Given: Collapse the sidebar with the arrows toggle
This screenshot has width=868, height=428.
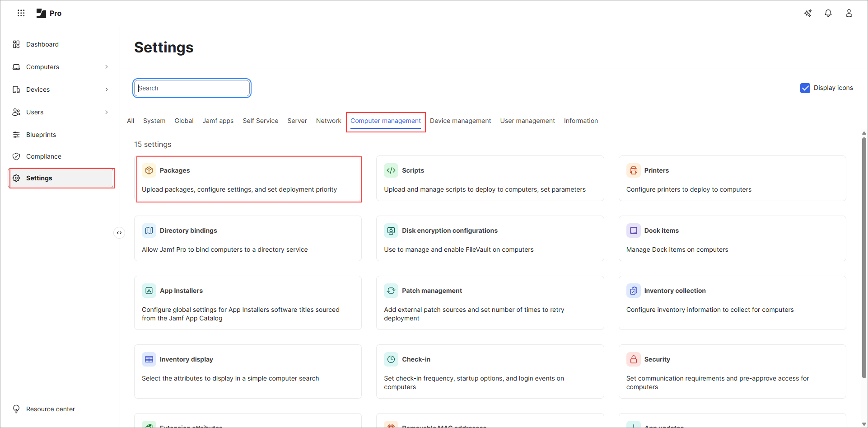Looking at the screenshot, I should (119, 233).
